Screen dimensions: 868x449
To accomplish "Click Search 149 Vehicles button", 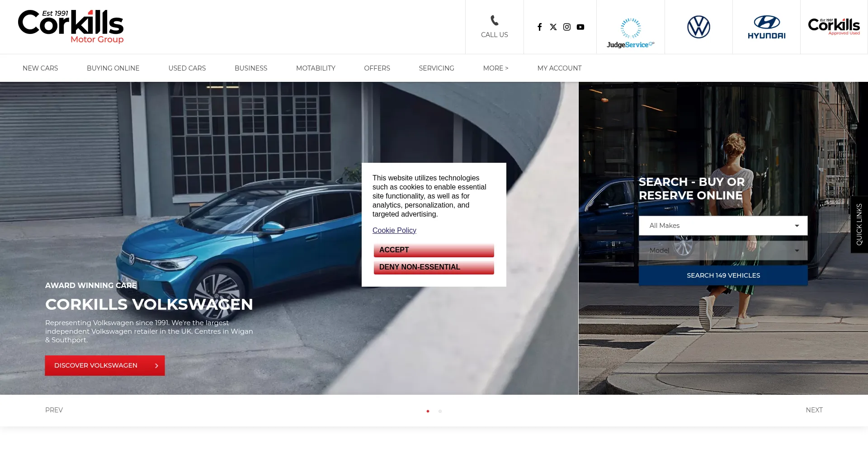I will 723,275.
